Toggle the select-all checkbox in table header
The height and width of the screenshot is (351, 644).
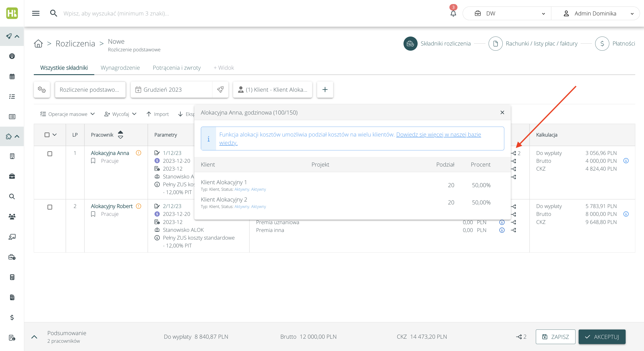(47, 135)
